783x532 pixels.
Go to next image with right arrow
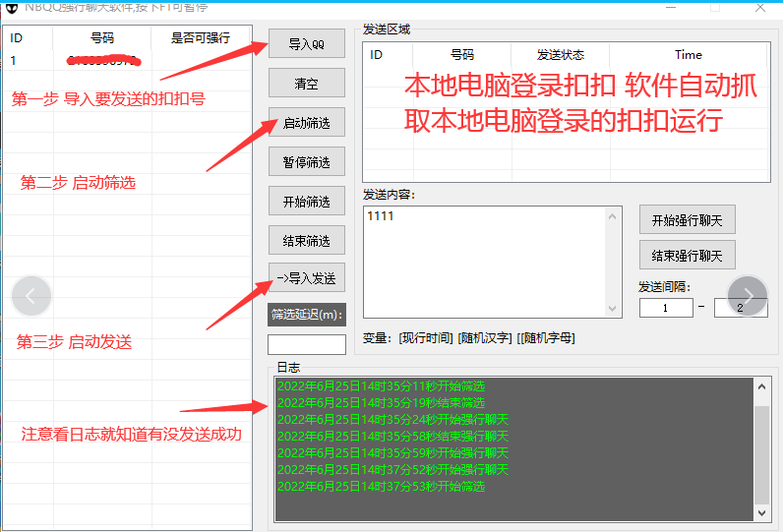[x=748, y=296]
